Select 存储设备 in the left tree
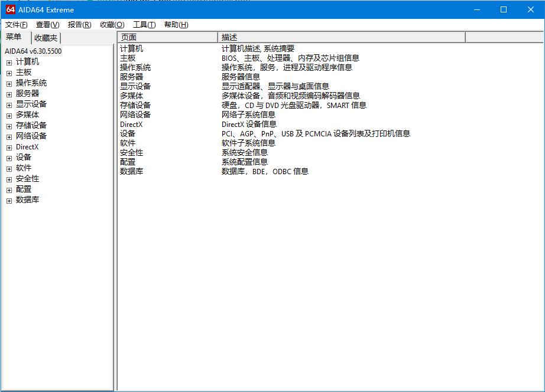This screenshot has width=545, height=392. 31,125
